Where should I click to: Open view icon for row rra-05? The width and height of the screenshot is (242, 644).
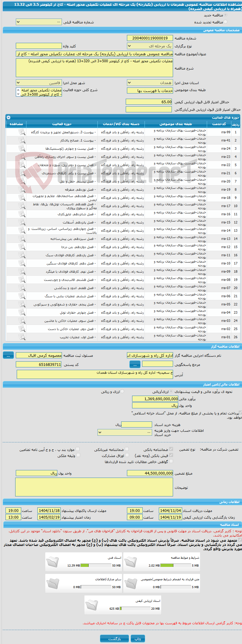coord(22,304)
